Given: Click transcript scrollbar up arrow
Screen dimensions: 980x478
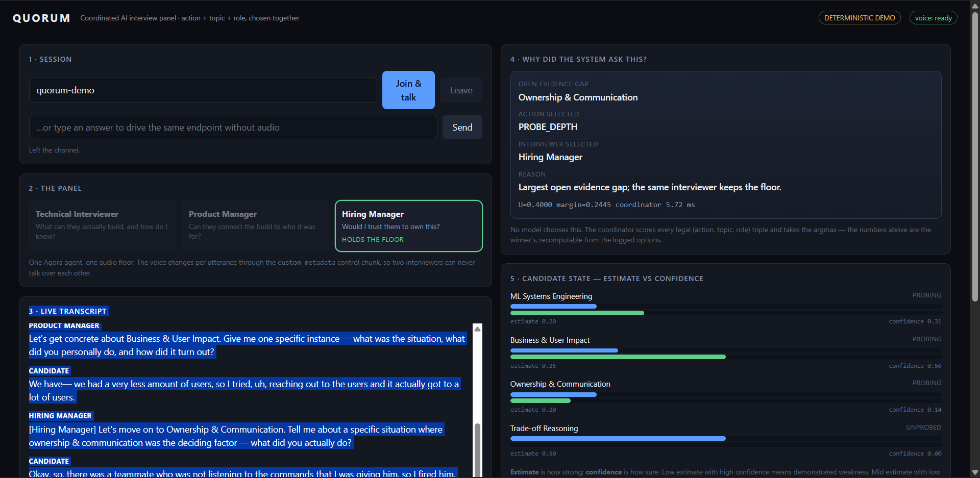Looking at the screenshot, I should (x=478, y=329).
